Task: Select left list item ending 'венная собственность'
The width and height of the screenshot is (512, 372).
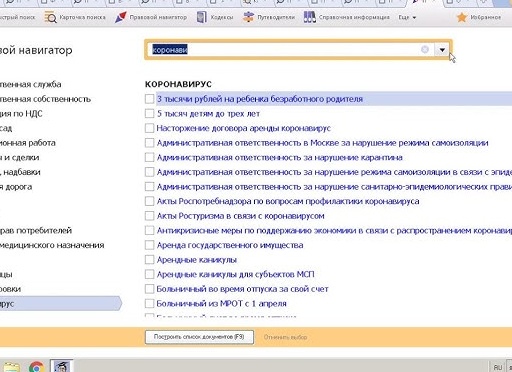Action: [x=45, y=99]
